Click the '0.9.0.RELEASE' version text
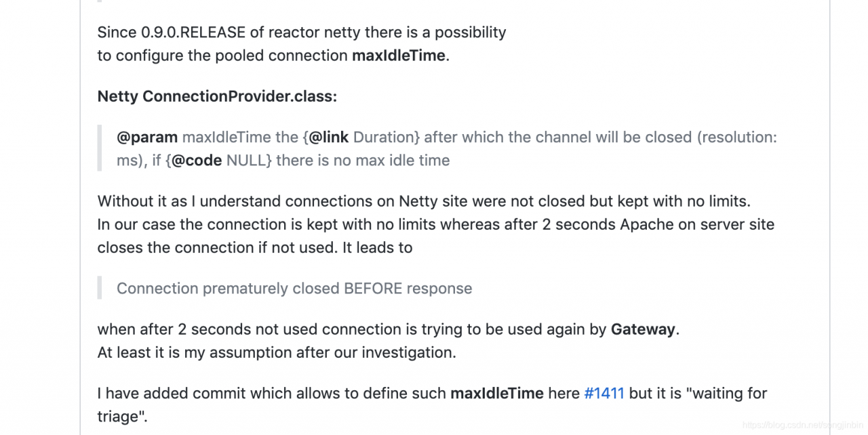Screen dimensions: 868x435 click(191, 33)
